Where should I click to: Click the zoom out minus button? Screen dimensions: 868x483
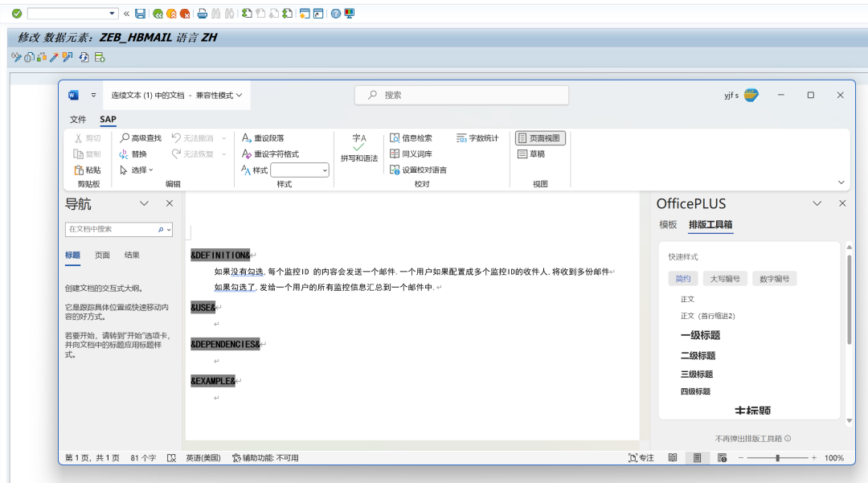pyautogui.click(x=741, y=458)
